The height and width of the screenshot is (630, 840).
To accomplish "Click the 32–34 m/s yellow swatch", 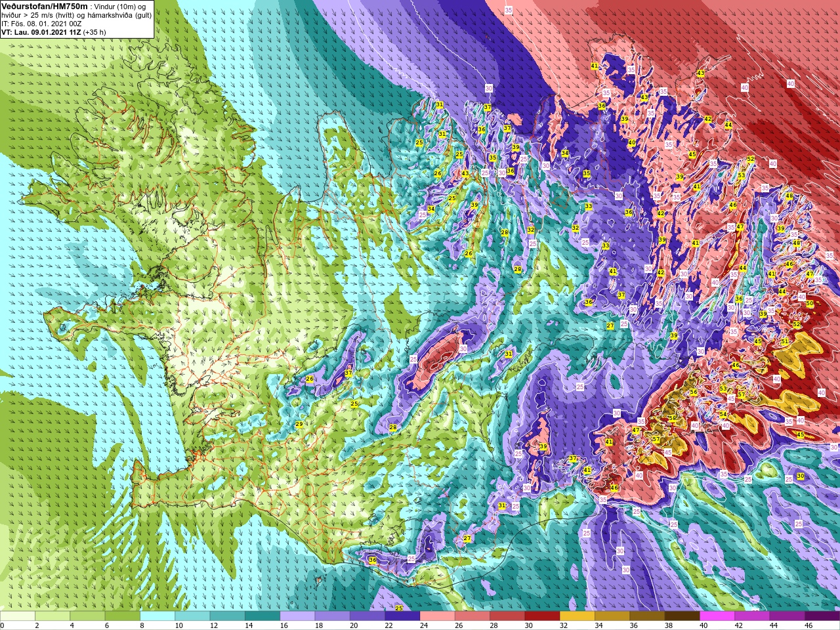I will coord(577,616).
